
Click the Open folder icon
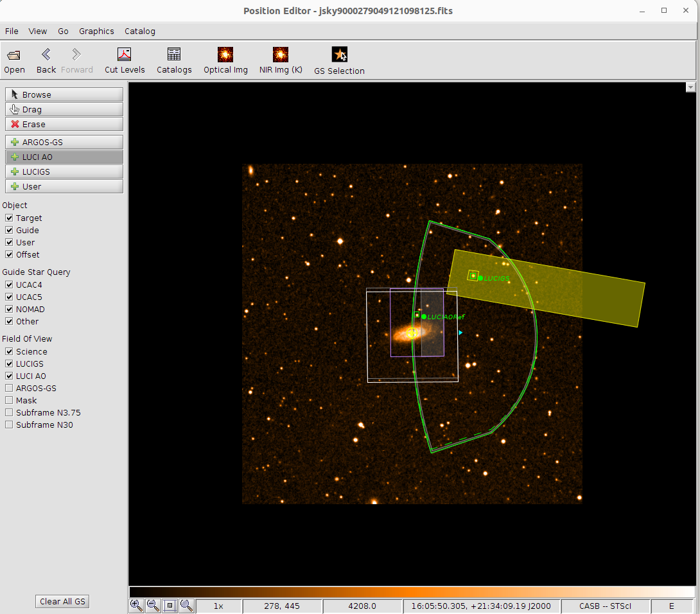pyautogui.click(x=14, y=55)
